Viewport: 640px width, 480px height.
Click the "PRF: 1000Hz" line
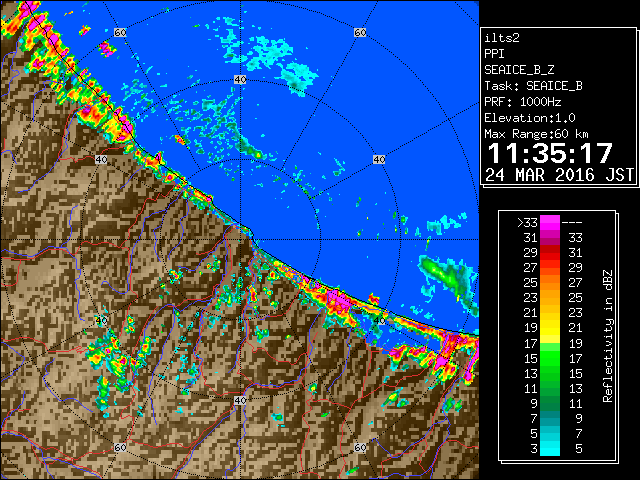[x=523, y=102]
